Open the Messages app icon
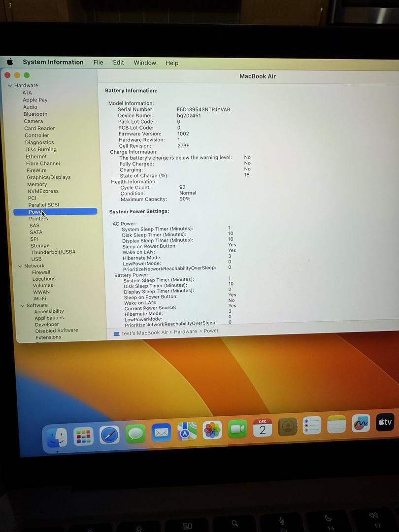The height and width of the screenshot is (532, 399). [135, 433]
